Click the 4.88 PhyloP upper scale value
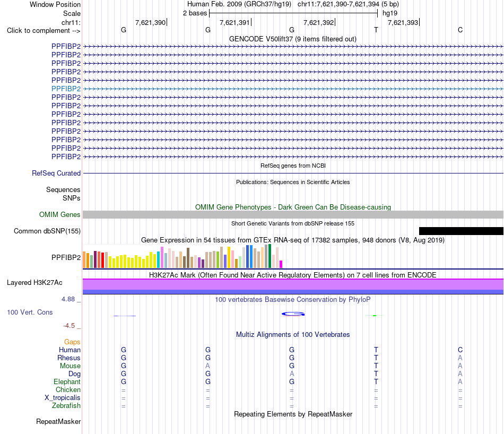 tap(68, 299)
